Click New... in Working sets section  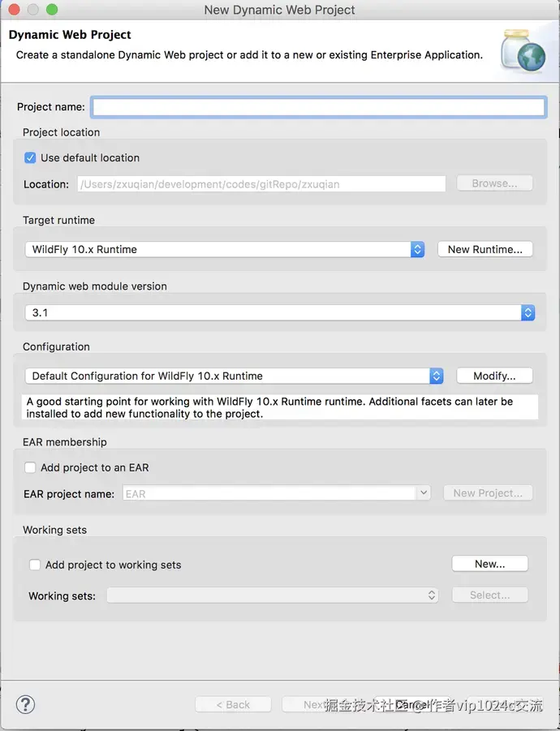click(x=489, y=564)
